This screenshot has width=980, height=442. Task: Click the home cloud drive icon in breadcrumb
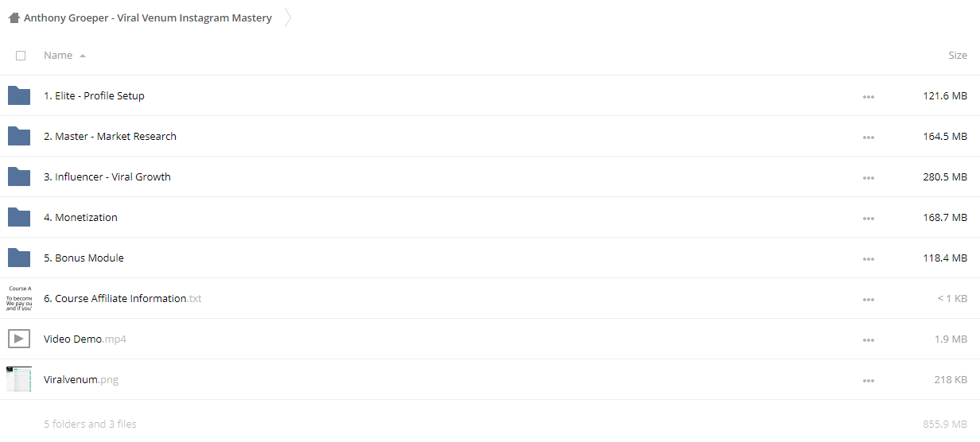[14, 17]
